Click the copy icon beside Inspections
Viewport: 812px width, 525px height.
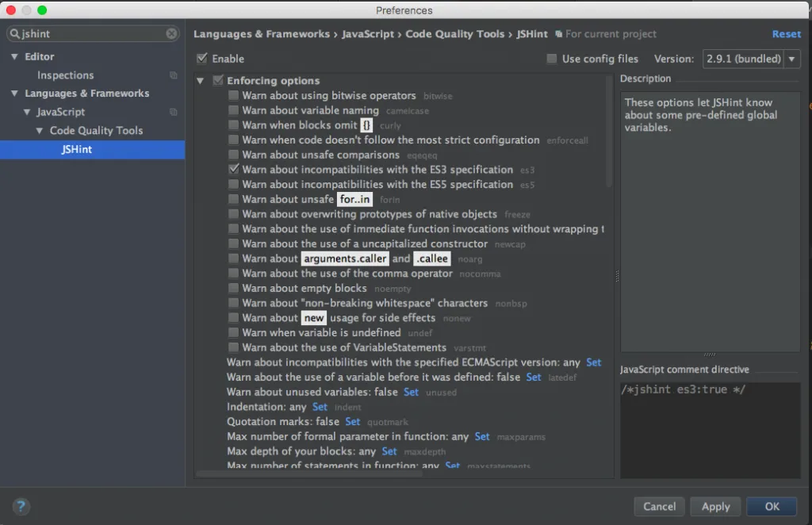point(174,75)
